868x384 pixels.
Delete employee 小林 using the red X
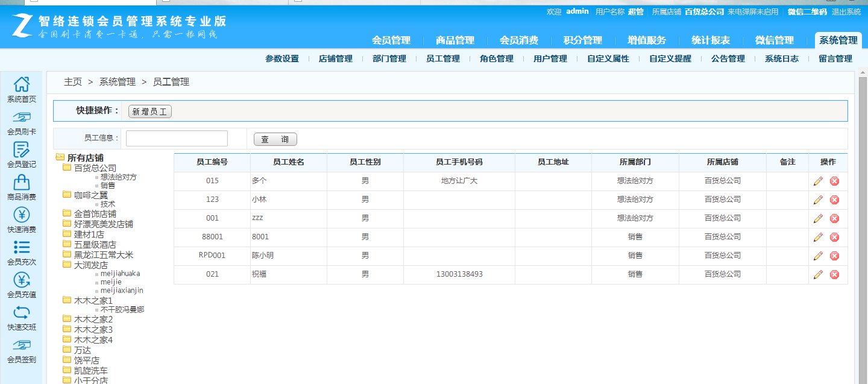[834, 200]
